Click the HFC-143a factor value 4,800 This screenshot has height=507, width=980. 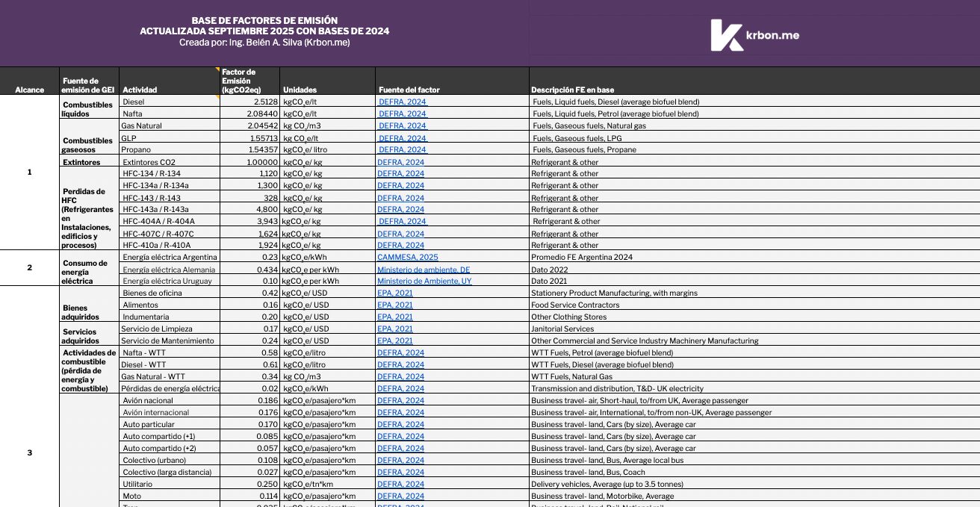(x=250, y=210)
